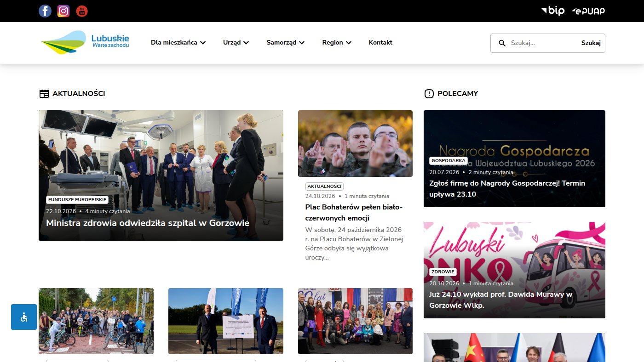This screenshot has height=362, width=644.
Task: Open the saluting soldiers photo thumbnail
Action: pos(355,143)
